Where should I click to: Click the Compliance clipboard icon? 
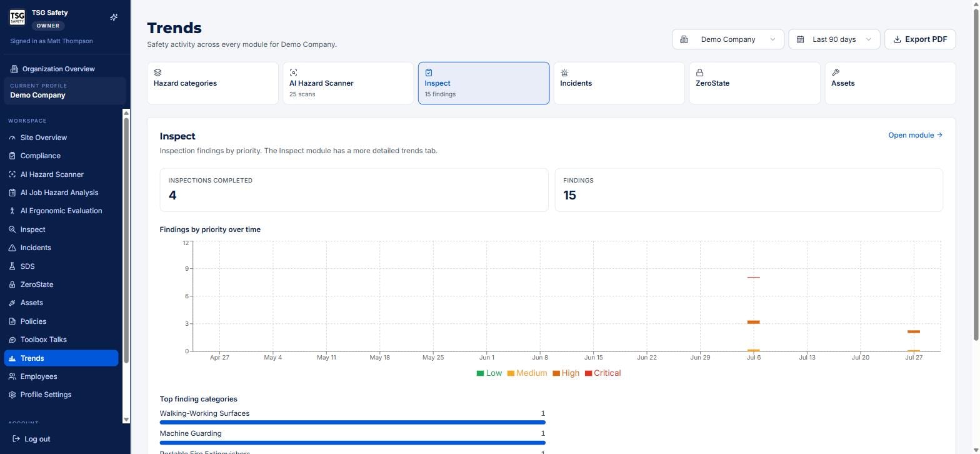pos(12,156)
